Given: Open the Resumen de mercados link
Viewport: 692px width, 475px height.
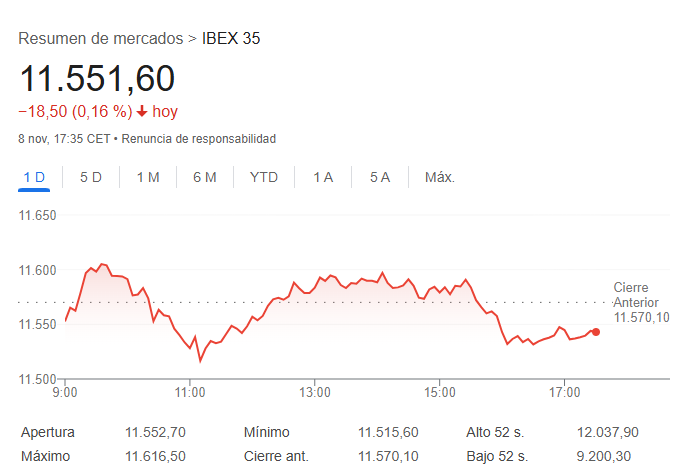Looking at the screenshot, I should tap(101, 39).
